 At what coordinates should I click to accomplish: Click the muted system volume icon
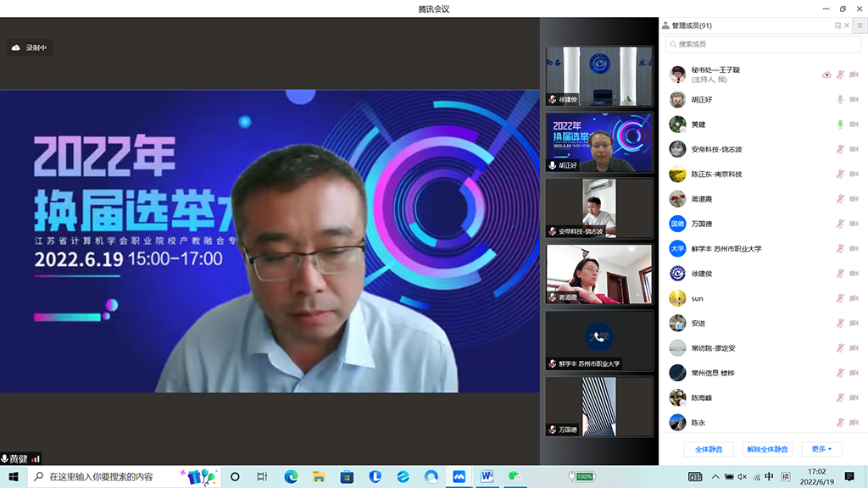pyautogui.click(x=742, y=477)
